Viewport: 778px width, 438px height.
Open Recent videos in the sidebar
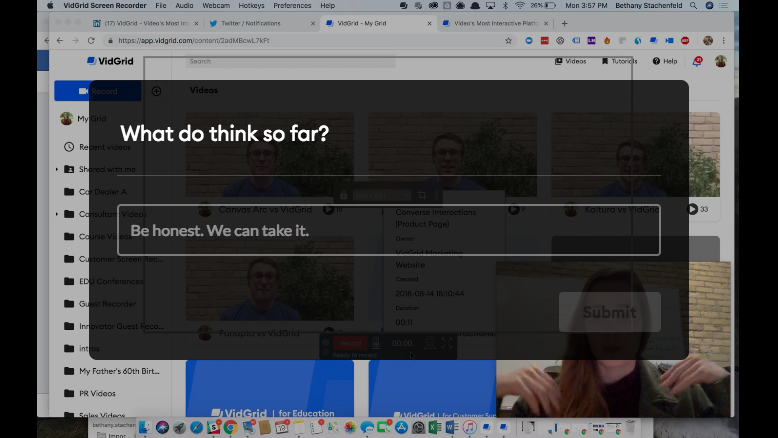(97, 147)
